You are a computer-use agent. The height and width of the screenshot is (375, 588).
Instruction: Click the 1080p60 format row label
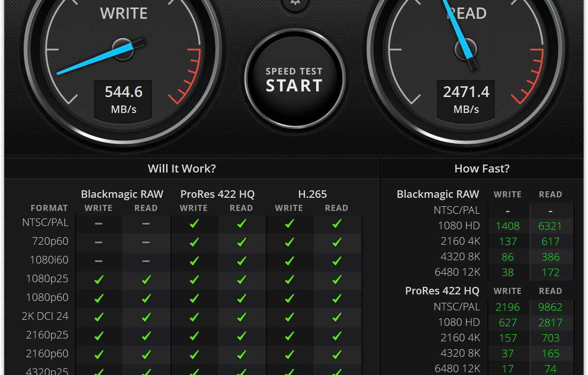(x=47, y=298)
